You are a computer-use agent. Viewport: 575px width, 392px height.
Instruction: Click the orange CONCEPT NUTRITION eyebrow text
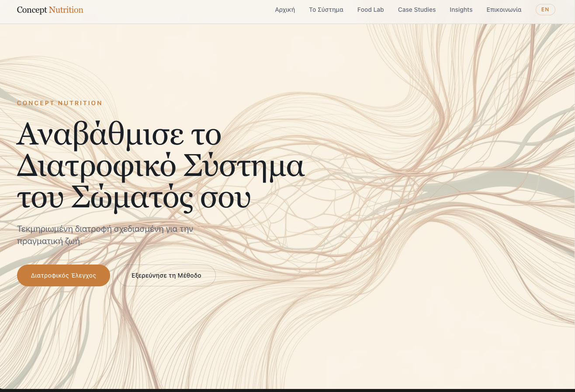[x=60, y=103]
